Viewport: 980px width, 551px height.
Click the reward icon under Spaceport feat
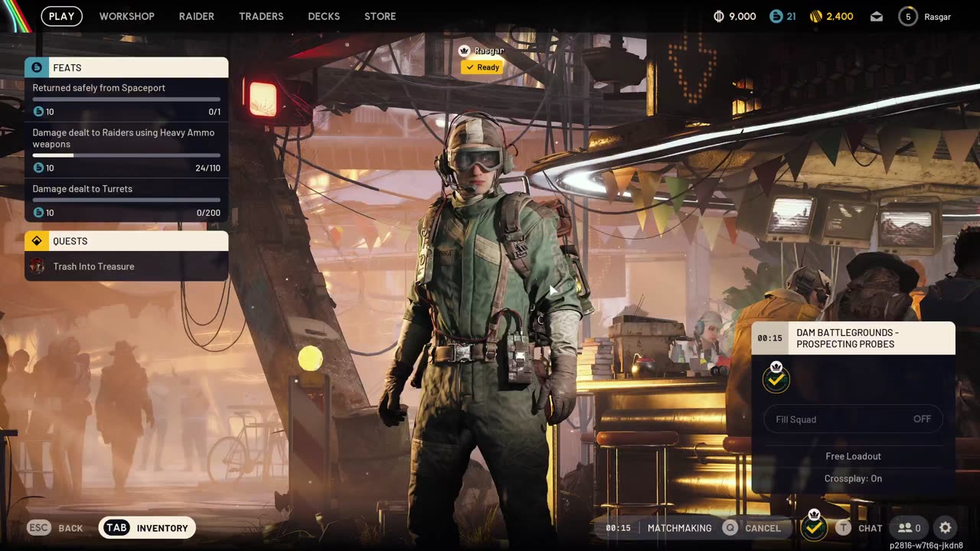click(x=38, y=112)
